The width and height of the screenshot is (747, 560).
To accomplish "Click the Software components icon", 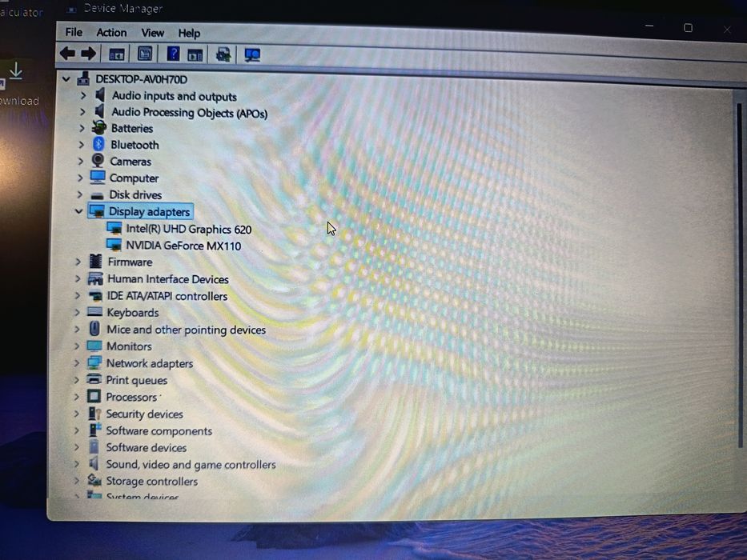I will click(94, 430).
